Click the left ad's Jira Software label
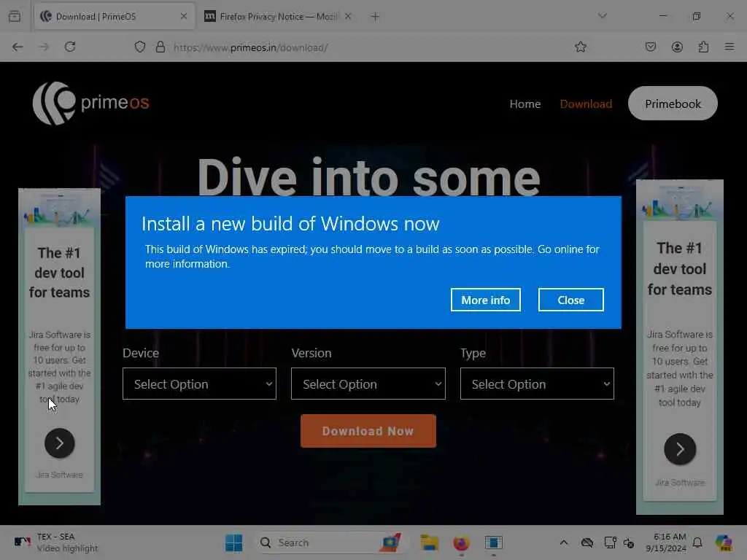 click(x=60, y=475)
